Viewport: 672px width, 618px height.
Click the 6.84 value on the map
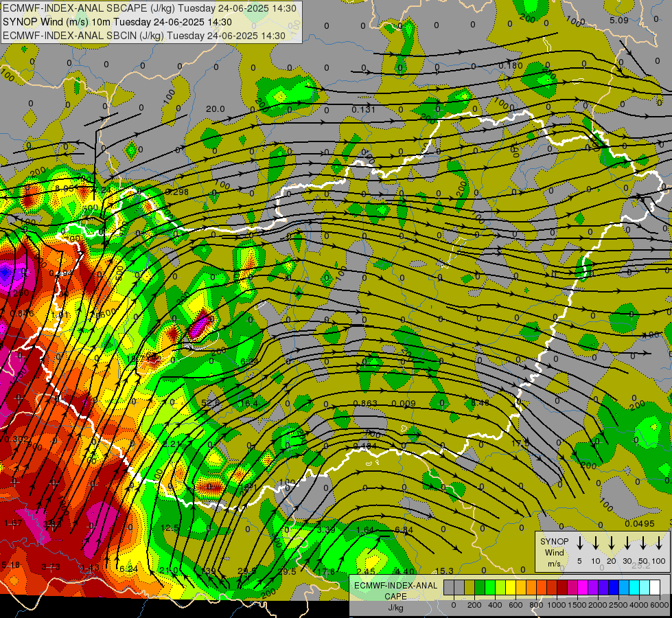pyautogui.click(x=404, y=530)
